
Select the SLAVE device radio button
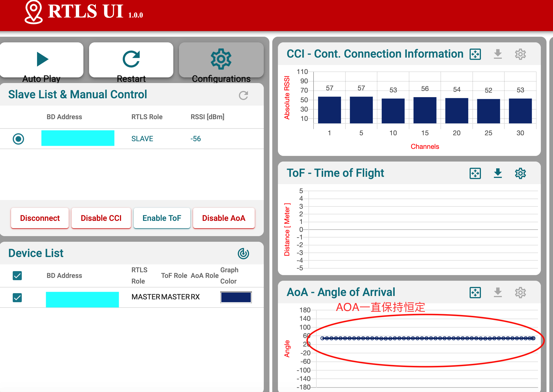(18, 139)
